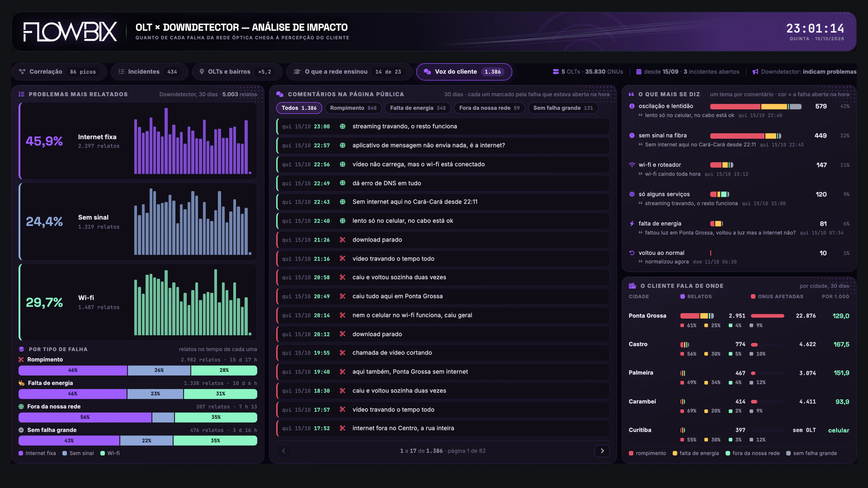Select the Voz do cliente tab
The width and height of the screenshot is (868, 488).
coord(464,72)
